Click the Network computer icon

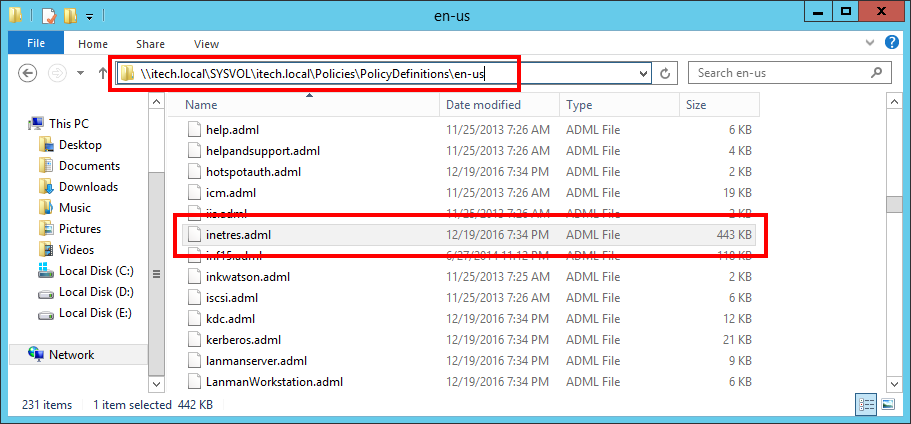coord(36,354)
